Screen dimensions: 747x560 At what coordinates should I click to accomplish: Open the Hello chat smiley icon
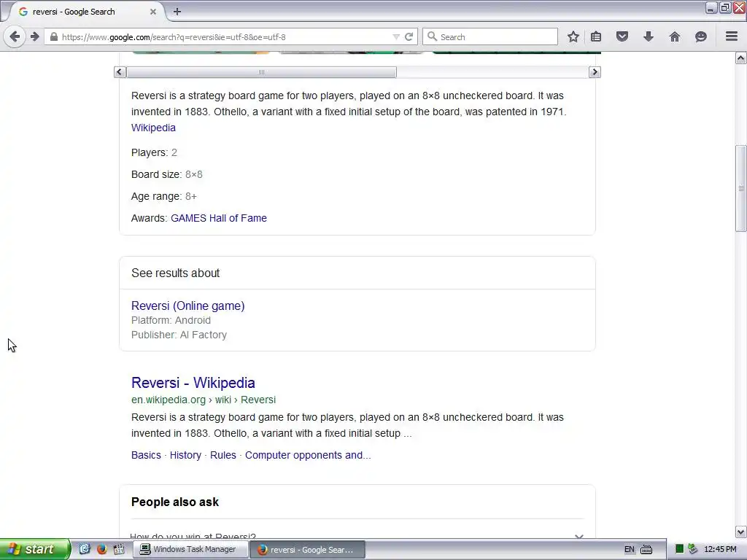point(701,36)
